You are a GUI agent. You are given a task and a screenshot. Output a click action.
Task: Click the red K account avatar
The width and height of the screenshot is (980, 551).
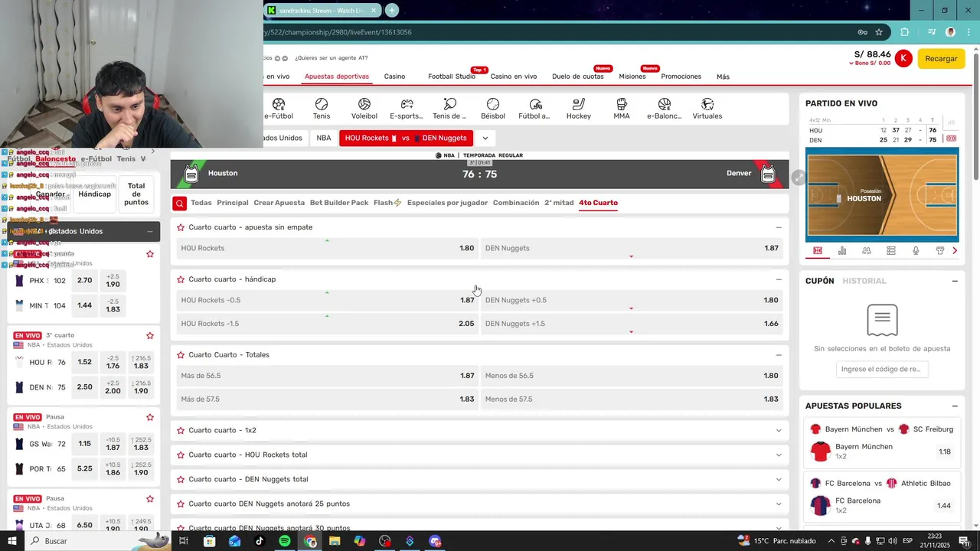point(903,58)
